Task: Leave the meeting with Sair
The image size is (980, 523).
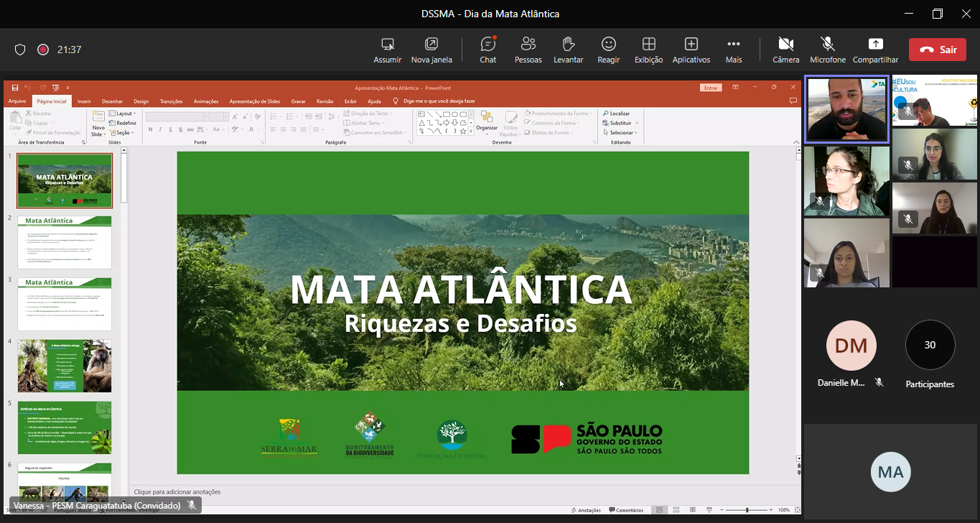Action: pos(937,50)
